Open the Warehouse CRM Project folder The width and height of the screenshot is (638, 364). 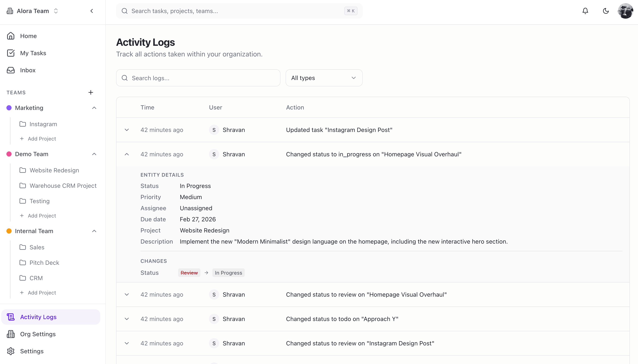tap(63, 186)
